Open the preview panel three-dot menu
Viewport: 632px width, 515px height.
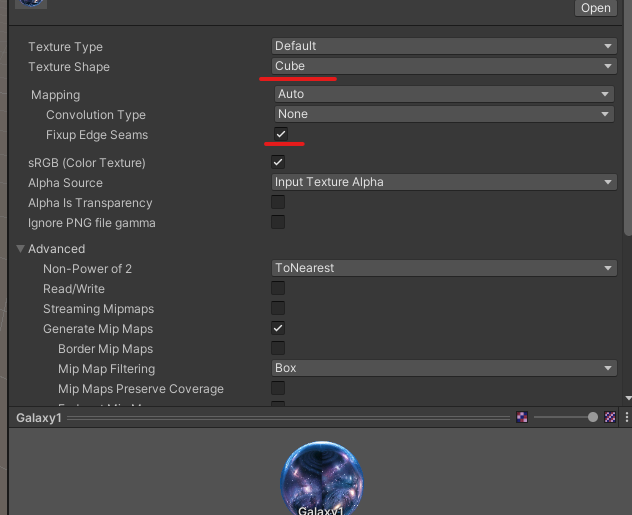point(626,417)
